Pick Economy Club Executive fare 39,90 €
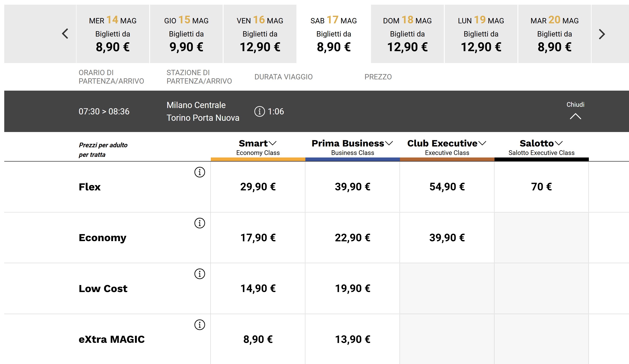 click(x=447, y=238)
